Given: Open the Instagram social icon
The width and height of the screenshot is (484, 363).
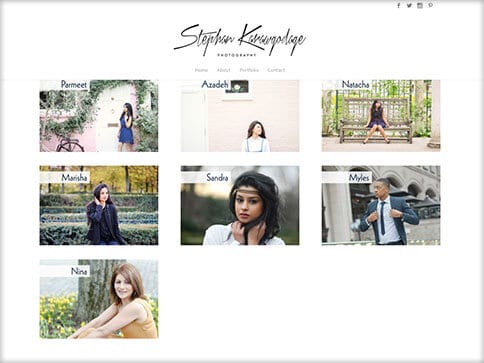Looking at the screenshot, I should pos(420,5).
